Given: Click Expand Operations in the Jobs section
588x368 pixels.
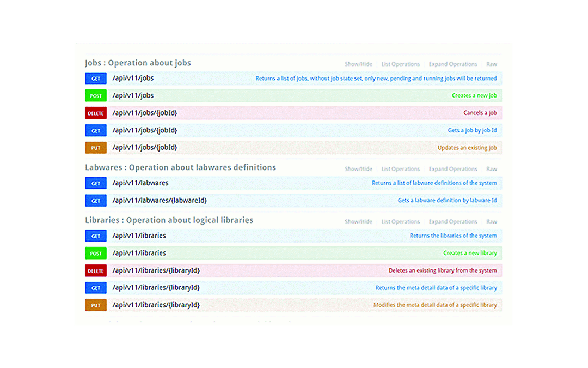Looking at the screenshot, I should [x=453, y=64].
